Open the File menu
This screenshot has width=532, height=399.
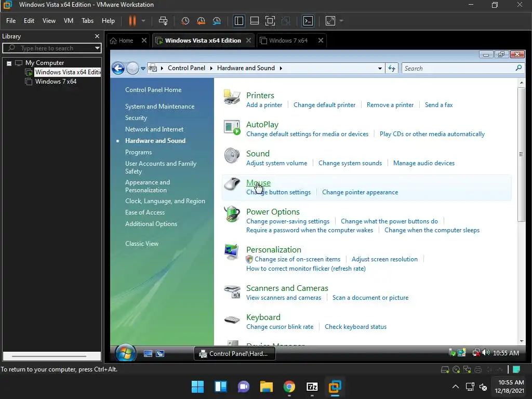point(11,21)
